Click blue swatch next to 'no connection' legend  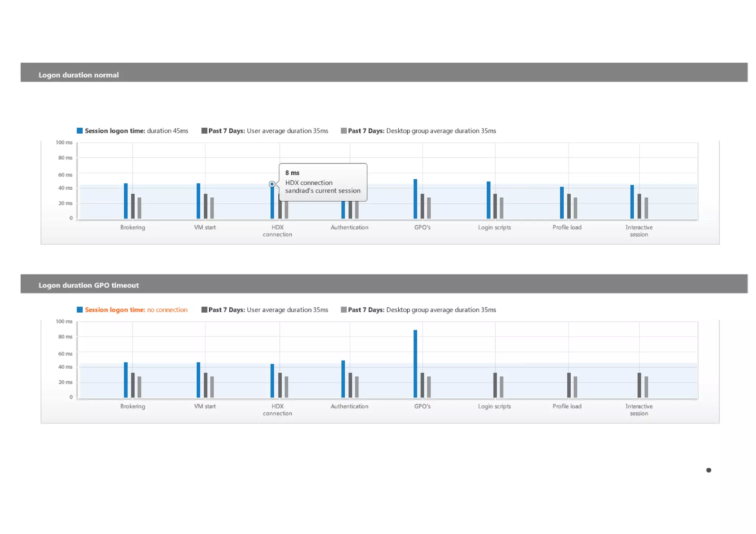[x=80, y=310]
